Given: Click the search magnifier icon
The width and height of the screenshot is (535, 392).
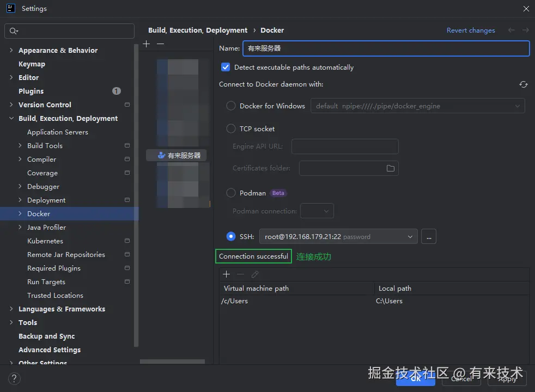Looking at the screenshot, I should click(13, 31).
